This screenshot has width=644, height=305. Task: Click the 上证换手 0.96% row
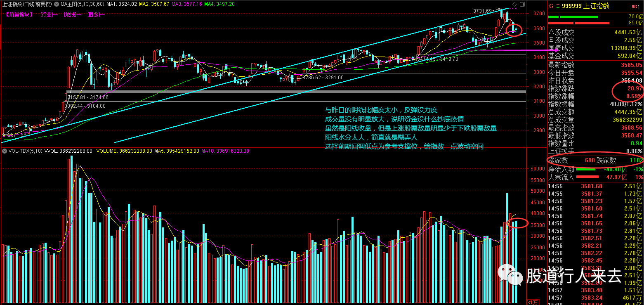click(x=595, y=151)
